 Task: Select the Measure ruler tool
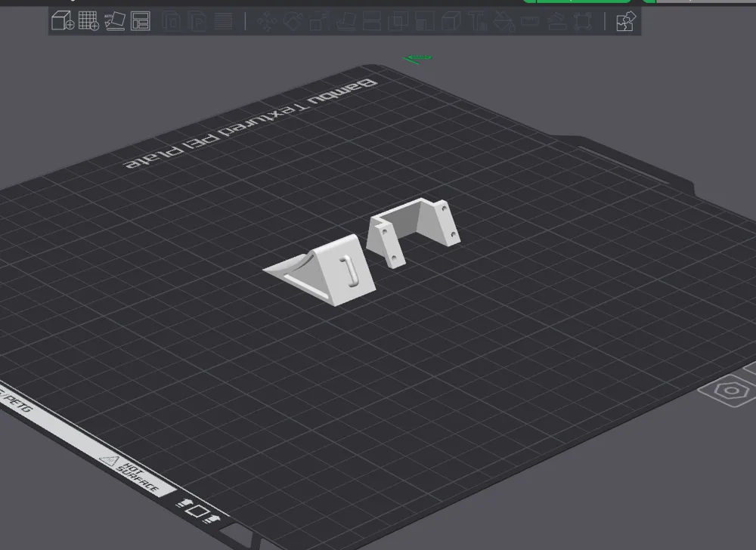[x=529, y=21]
